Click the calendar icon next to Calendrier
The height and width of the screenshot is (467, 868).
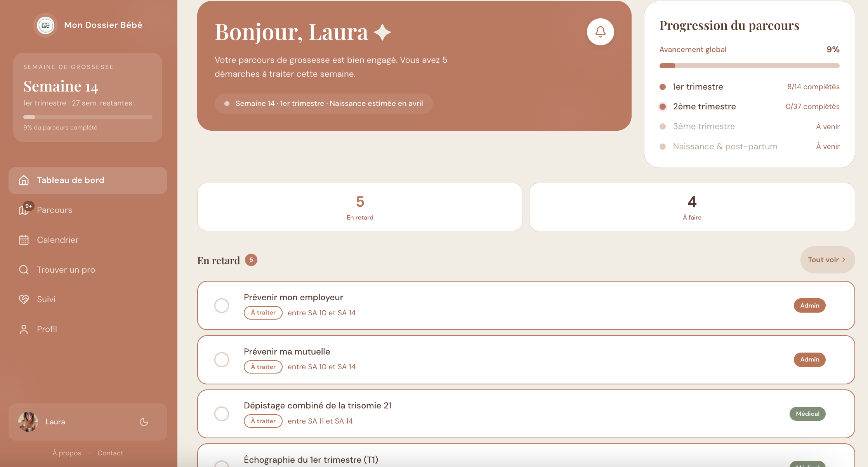pos(24,240)
